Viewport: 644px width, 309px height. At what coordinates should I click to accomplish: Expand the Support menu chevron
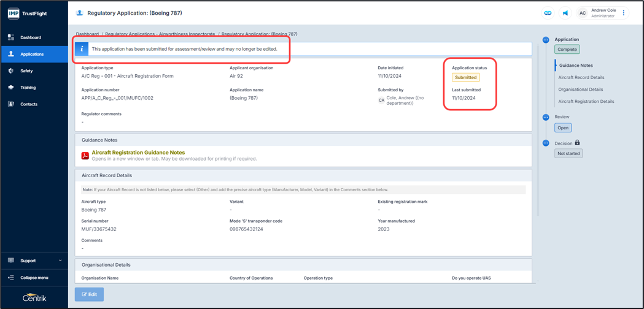click(x=60, y=261)
